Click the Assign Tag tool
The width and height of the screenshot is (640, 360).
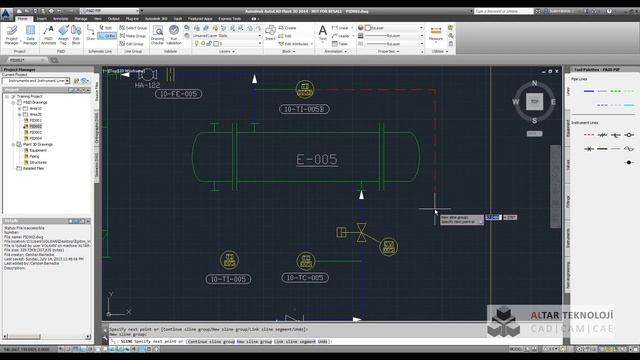click(63, 35)
